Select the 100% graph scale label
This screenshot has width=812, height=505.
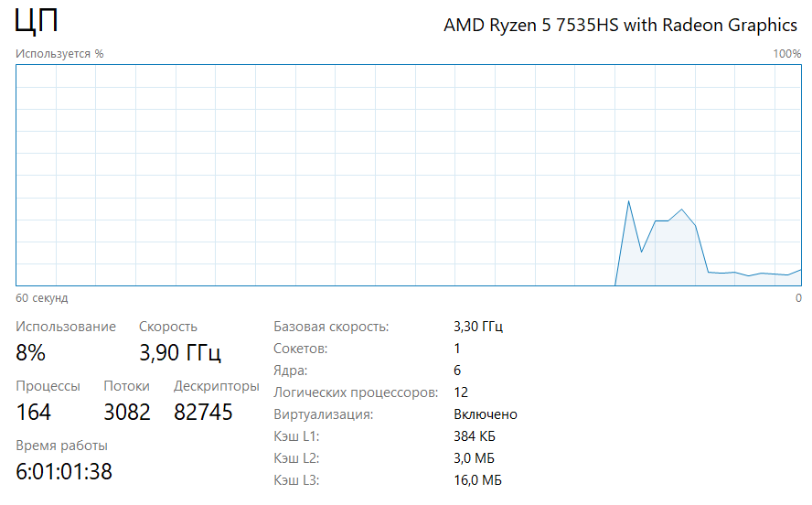[x=786, y=53]
